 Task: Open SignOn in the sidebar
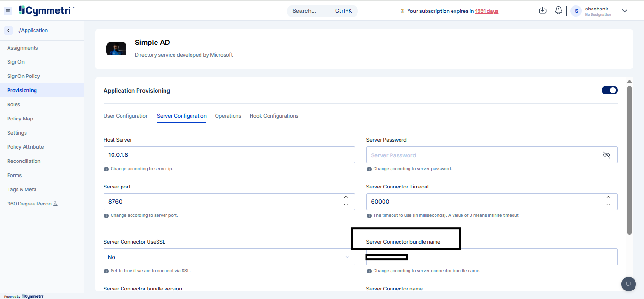click(x=42, y=62)
